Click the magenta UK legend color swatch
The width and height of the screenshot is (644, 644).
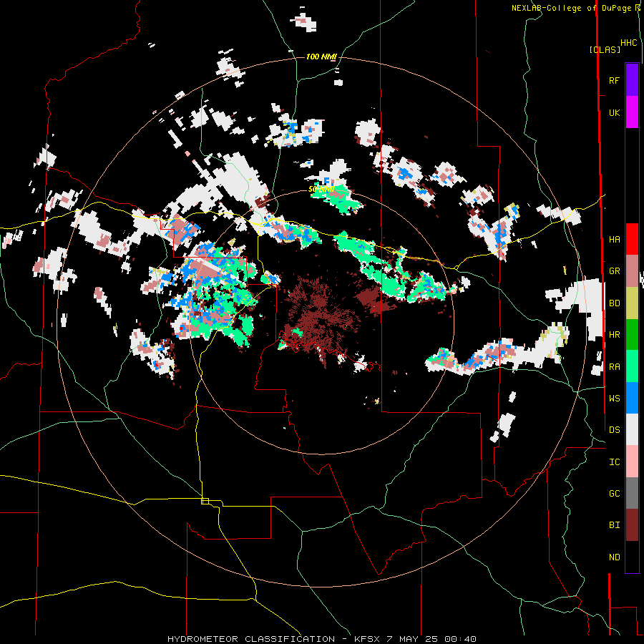pos(632,112)
